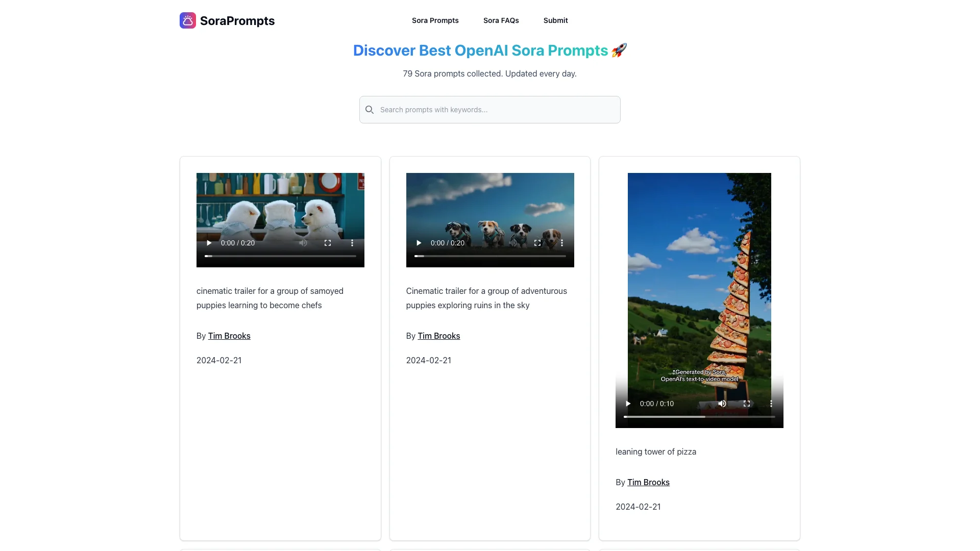This screenshot has width=980, height=551.
Task: Open more options on pizza tower video
Action: 771,404
